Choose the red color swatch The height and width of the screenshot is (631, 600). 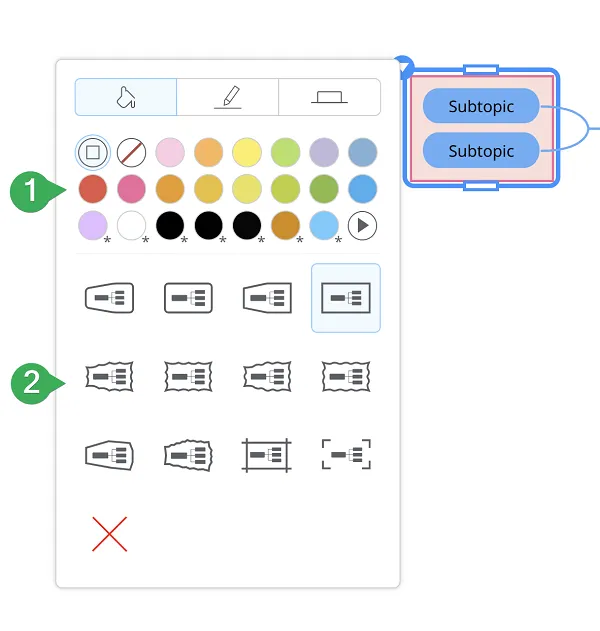[93, 189]
